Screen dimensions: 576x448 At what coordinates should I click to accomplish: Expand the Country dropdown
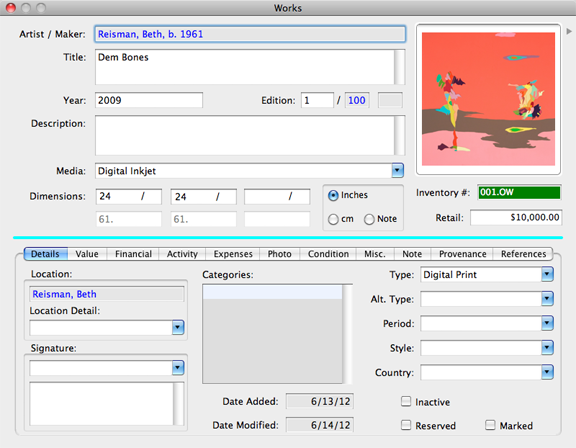coord(547,372)
